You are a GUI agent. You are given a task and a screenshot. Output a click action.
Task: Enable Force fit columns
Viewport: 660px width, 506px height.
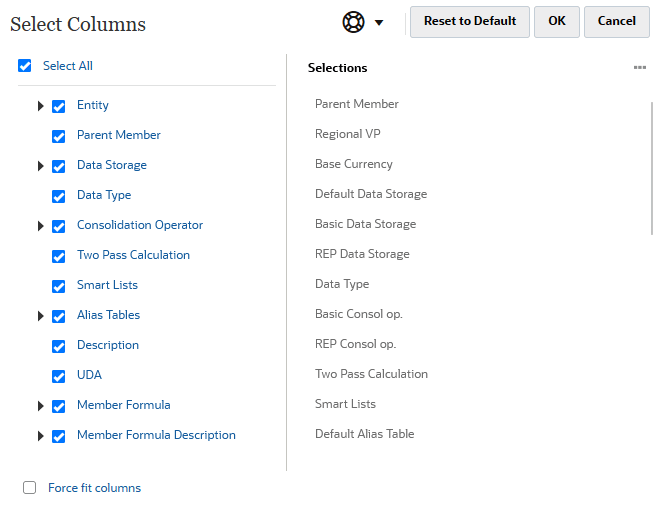pos(29,488)
